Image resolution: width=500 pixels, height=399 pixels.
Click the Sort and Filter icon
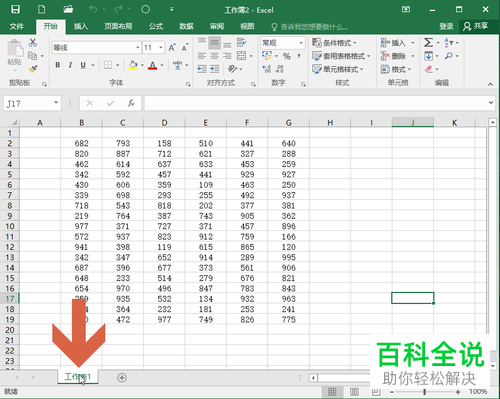[448, 43]
